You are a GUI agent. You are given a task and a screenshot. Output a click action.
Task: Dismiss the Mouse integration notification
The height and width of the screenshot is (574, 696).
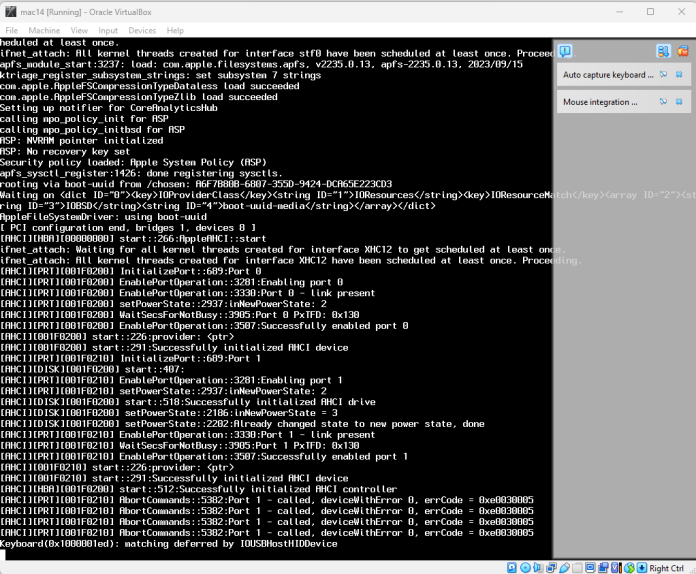point(679,102)
